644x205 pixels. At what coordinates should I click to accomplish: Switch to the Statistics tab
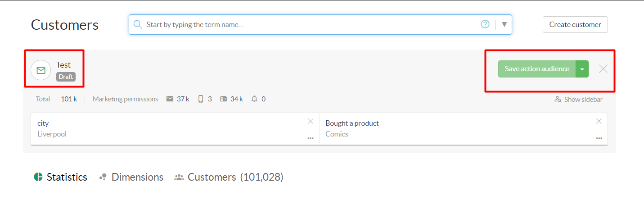click(x=61, y=177)
